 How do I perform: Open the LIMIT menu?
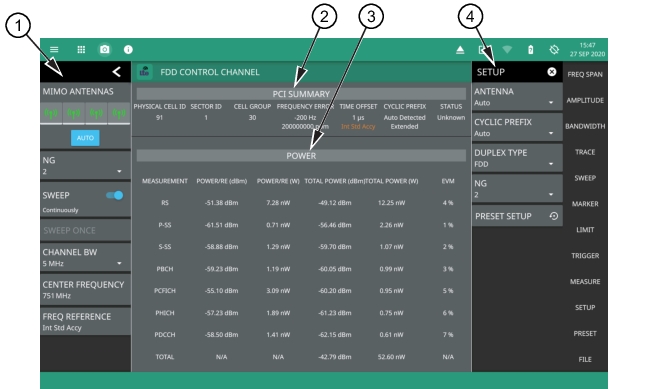coord(585,230)
